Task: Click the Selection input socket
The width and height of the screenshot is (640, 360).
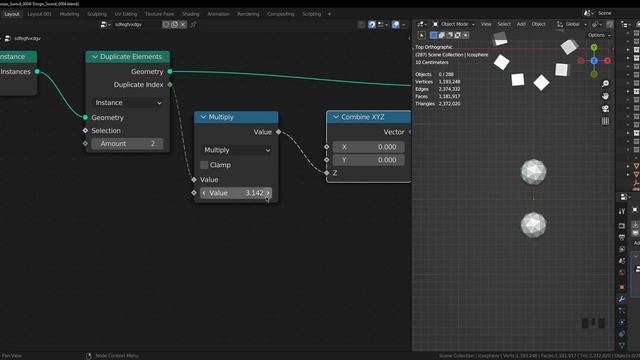Action: click(x=85, y=131)
